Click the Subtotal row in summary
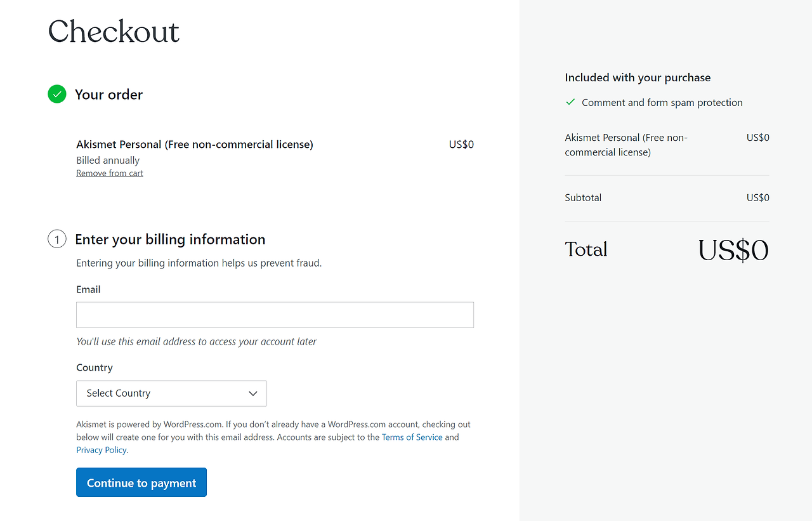Image resolution: width=812 pixels, height=521 pixels. tap(667, 197)
